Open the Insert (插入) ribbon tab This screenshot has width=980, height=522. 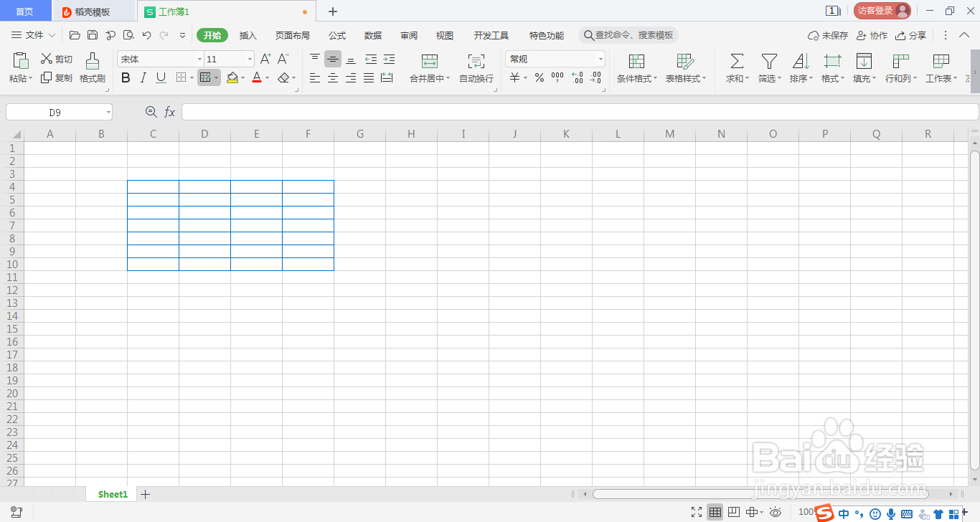pos(248,35)
